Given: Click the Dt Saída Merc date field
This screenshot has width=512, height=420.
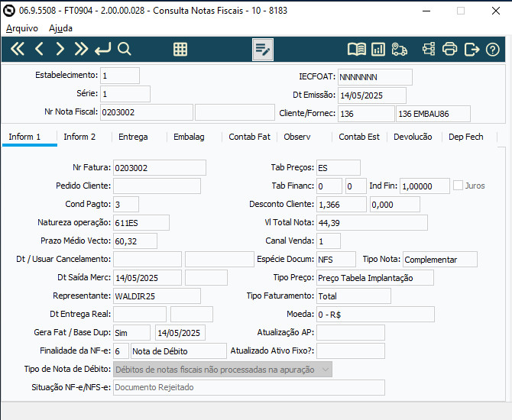Looking at the screenshot, I should point(147,278).
